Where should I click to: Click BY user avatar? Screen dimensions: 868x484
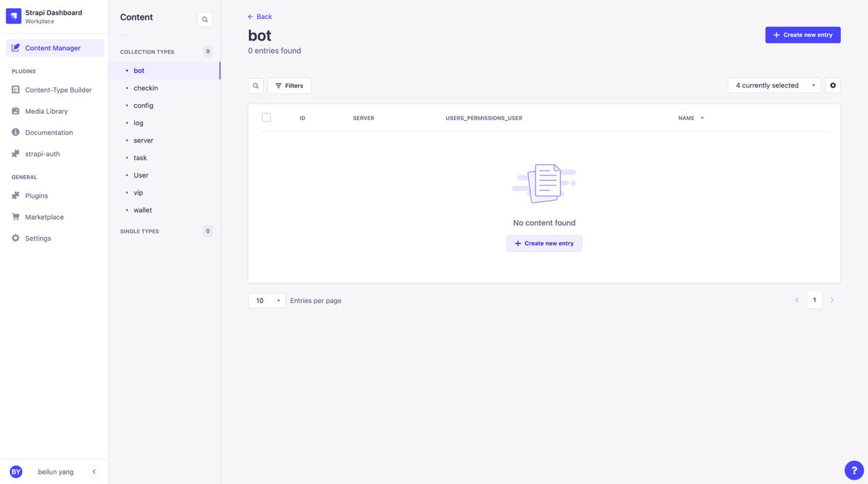[16, 472]
